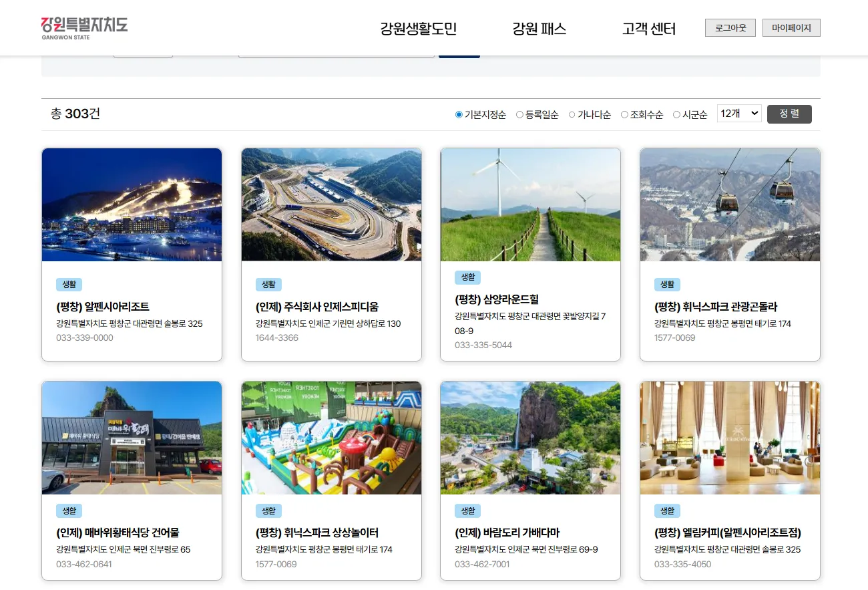Select the 시군순 sort option
This screenshot has width=868, height=590.
point(677,114)
